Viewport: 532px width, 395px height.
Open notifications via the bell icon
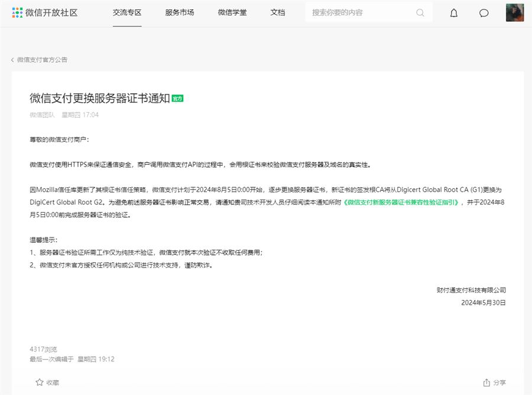454,13
